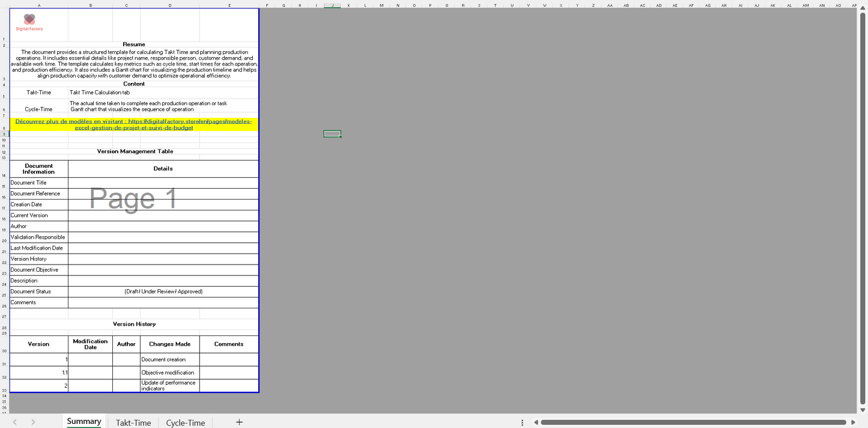Image resolution: width=868 pixels, height=428 pixels.
Task: Click the Document Status Draft/Approved cell
Action: (163, 292)
